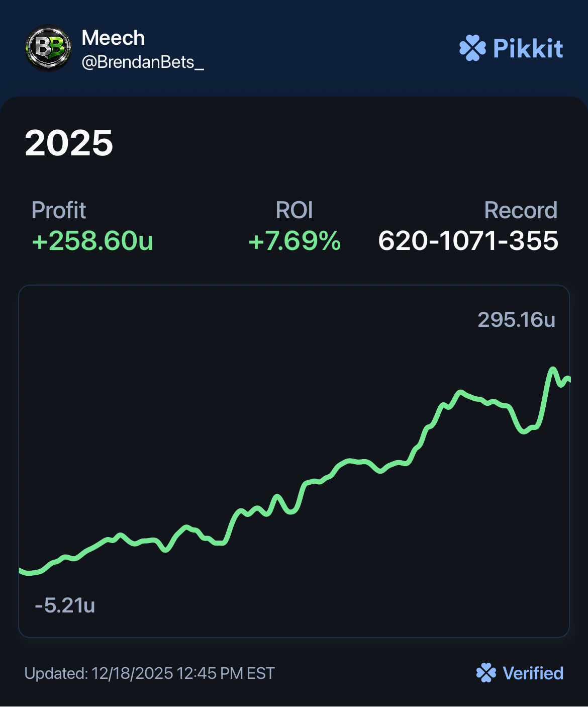Click the 620-1071-355 record value
Screen dimensions: 588x707
point(468,241)
